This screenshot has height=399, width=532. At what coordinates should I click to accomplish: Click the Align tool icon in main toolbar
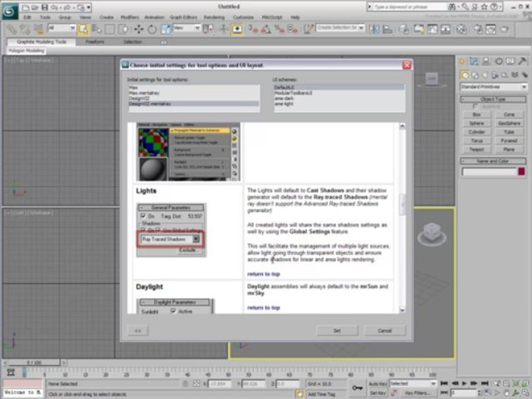tap(387, 29)
